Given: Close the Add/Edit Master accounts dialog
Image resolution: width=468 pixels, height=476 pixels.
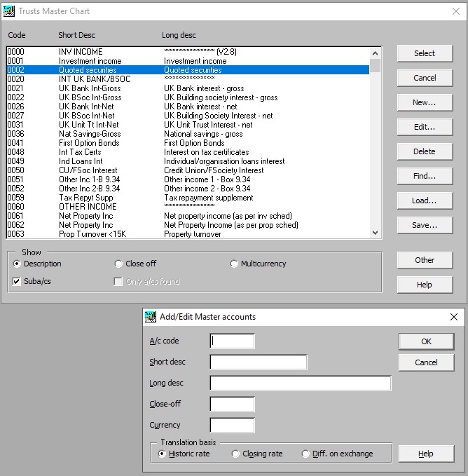Looking at the screenshot, I should [x=453, y=317].
